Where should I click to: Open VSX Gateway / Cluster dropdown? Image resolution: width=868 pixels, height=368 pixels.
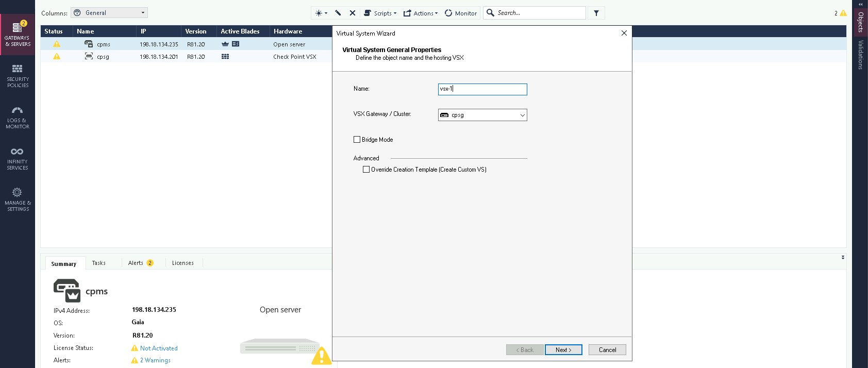click(x=482, y=115)
